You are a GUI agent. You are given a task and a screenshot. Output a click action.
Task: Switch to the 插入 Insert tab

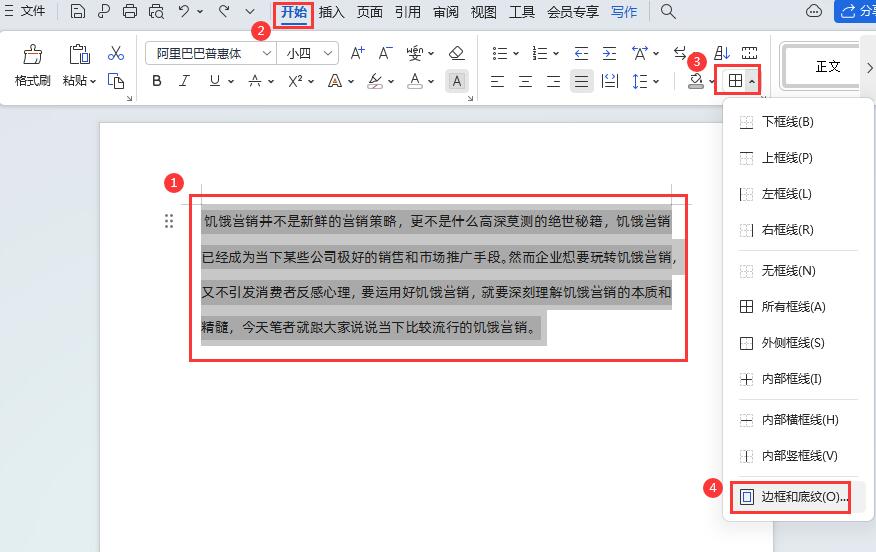[x=331, y=12]
